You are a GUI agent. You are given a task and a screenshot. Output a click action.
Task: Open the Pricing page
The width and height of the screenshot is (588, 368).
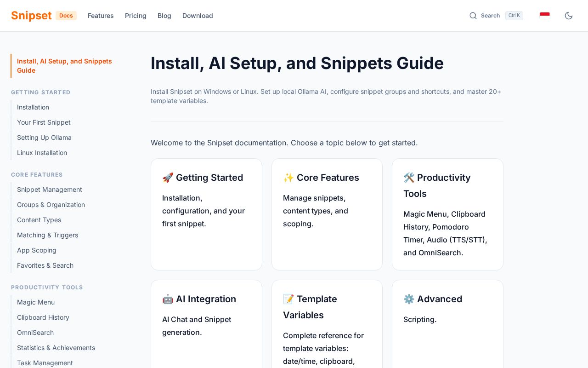click(x=136, y=16)
